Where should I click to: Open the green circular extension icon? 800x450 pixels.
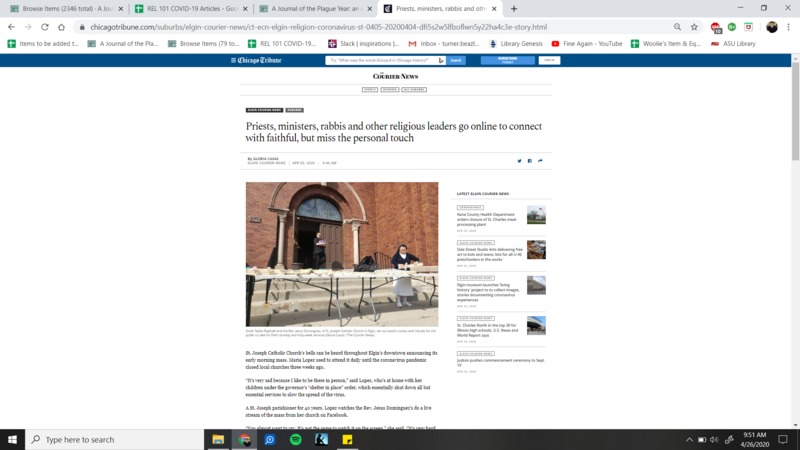(732, 27)
